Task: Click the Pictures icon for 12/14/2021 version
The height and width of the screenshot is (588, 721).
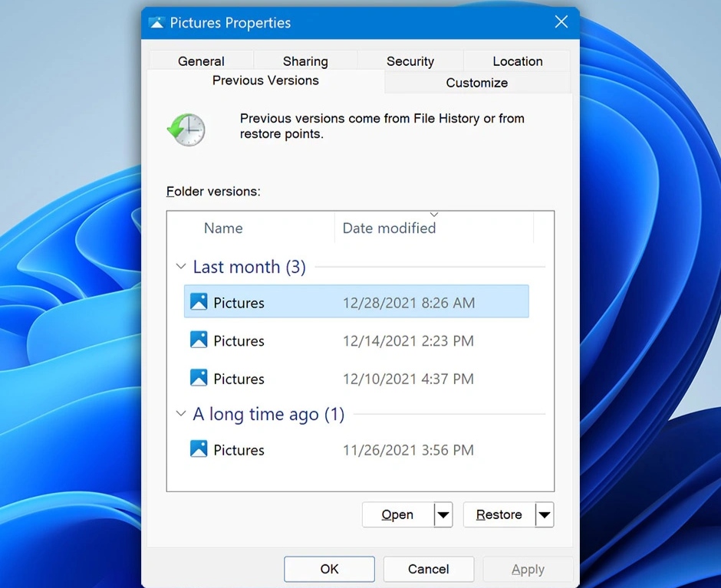Action: [x=199, y=340]
